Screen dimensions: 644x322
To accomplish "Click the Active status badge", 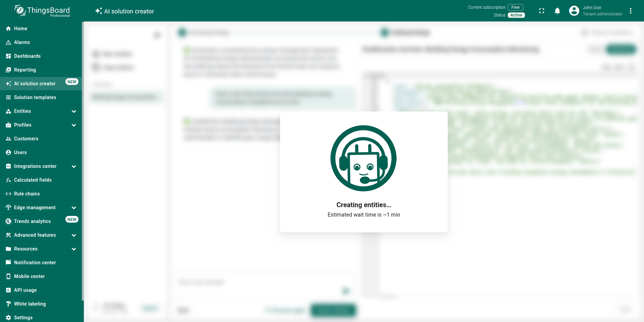I will (516, 15).
